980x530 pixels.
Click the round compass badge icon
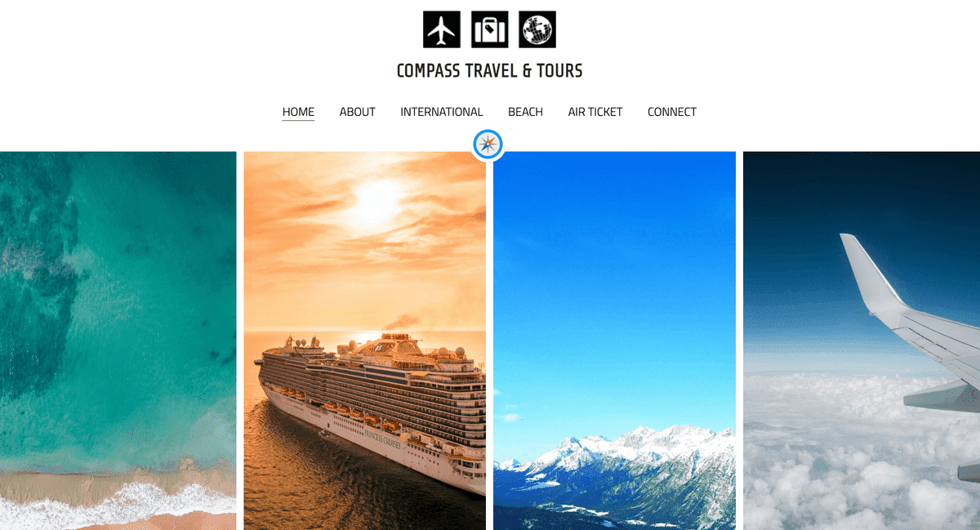[x=488, y=145]
